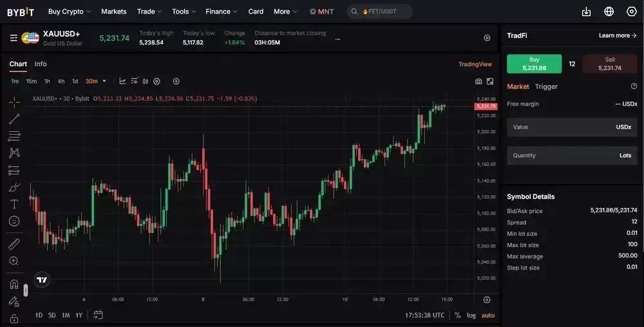
Task: Select the crosshair cursor tool
Action: [x=14, y=102]
